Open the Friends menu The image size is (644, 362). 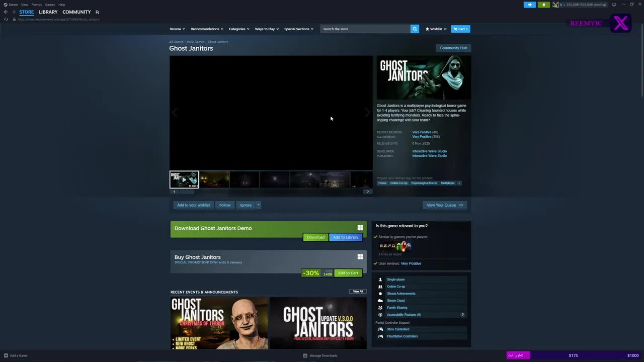37,5
